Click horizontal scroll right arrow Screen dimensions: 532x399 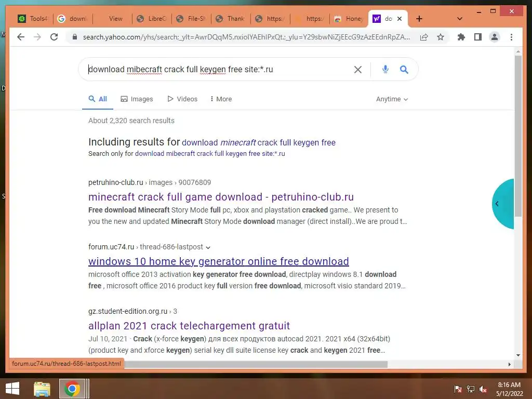click(x=509, y=364)
